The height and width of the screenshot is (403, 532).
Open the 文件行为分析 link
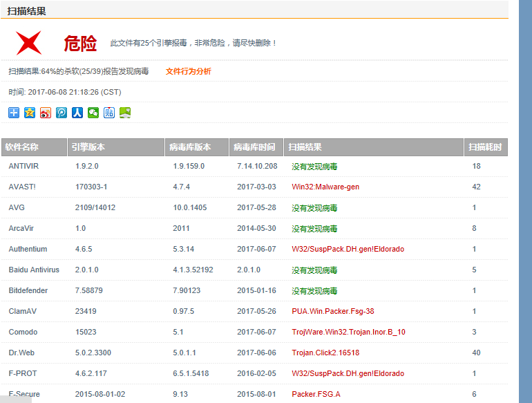click(189, 71)
